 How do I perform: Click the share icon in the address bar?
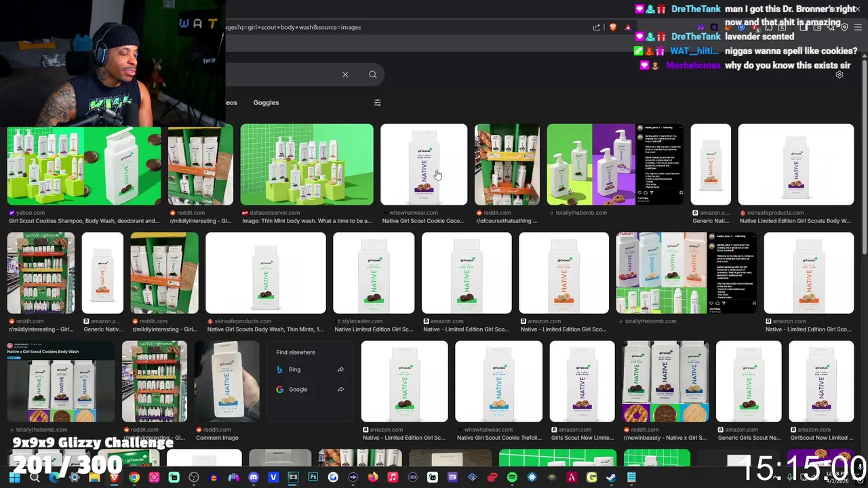597,27
